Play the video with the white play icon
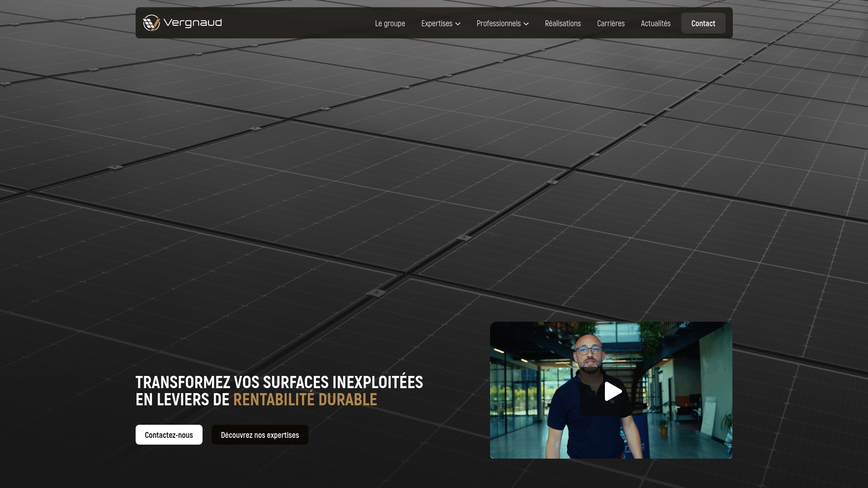The height and width of the screenshot is (488, 868). (613, 391)
